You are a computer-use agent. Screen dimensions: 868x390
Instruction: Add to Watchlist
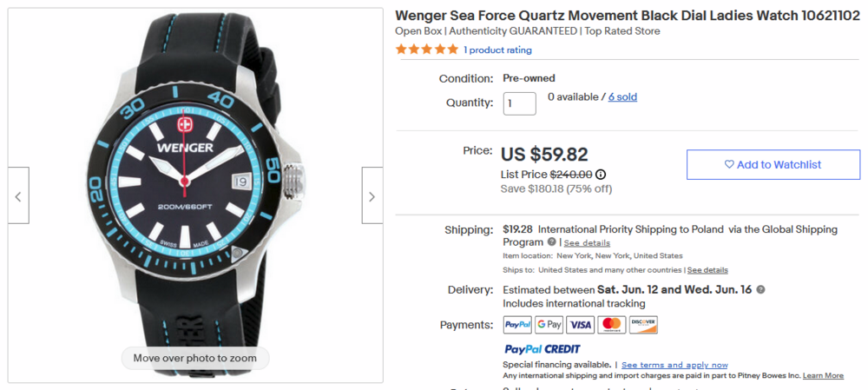click(x=773, y=164)
